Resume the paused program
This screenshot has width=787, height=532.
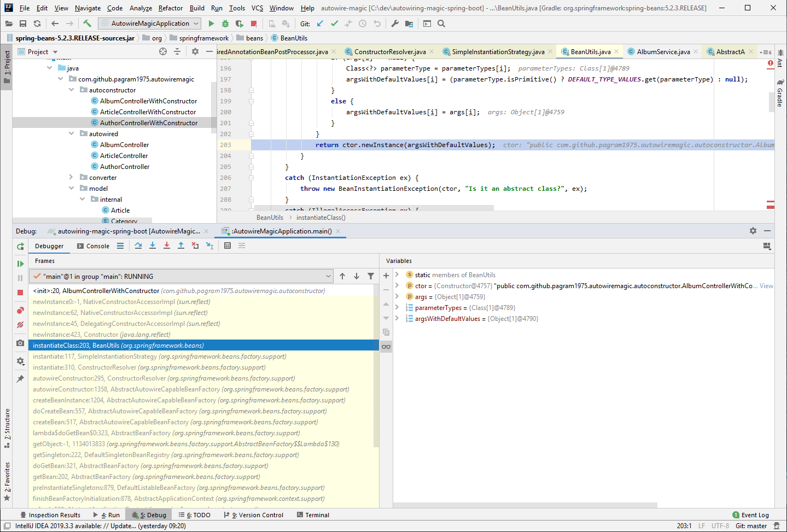click(20, 263)
